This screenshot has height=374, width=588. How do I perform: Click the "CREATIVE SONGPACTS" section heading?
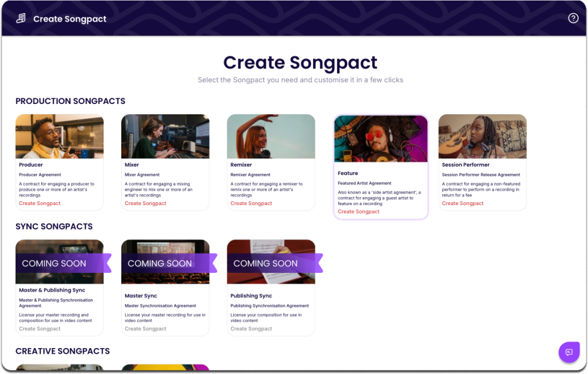(63, 351)
